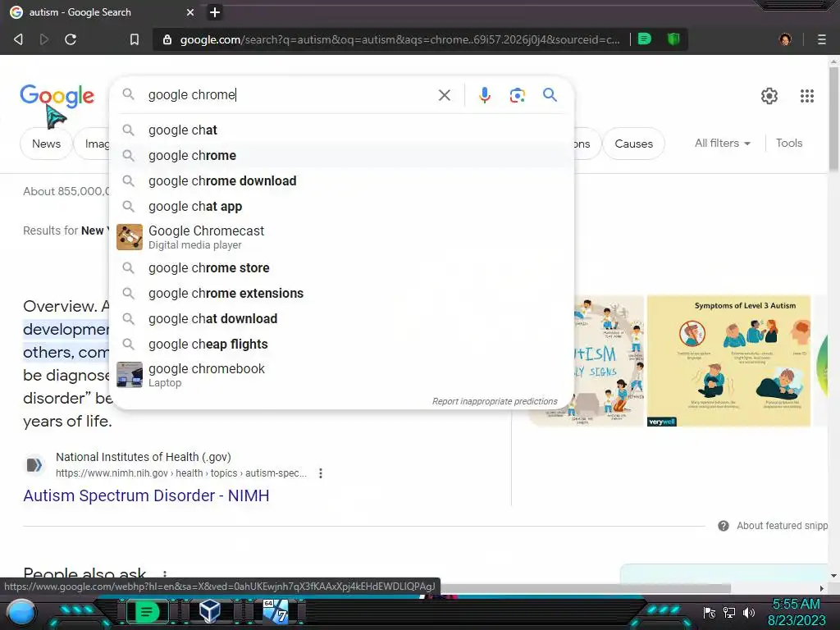
Task: Click Report inappropriate predictions link
Action: pos(495,401)
